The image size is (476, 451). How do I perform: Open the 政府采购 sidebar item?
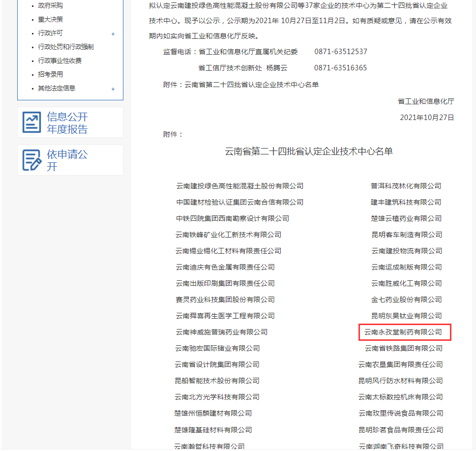pyautogui.click(x=50, y=5)
